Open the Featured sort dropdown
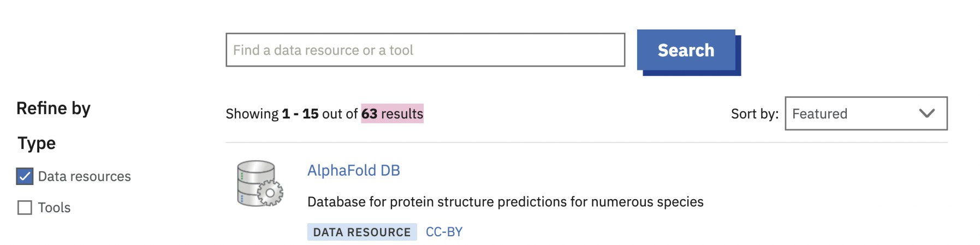This screenshot has width=980, height=245. [865, 113]
